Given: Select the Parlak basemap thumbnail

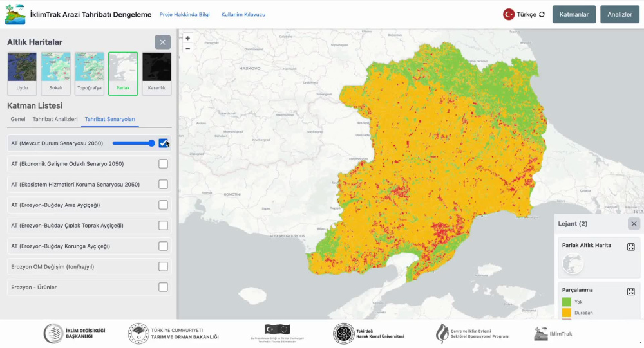Looking at the screenshot, I should click(x=123, y=73).
